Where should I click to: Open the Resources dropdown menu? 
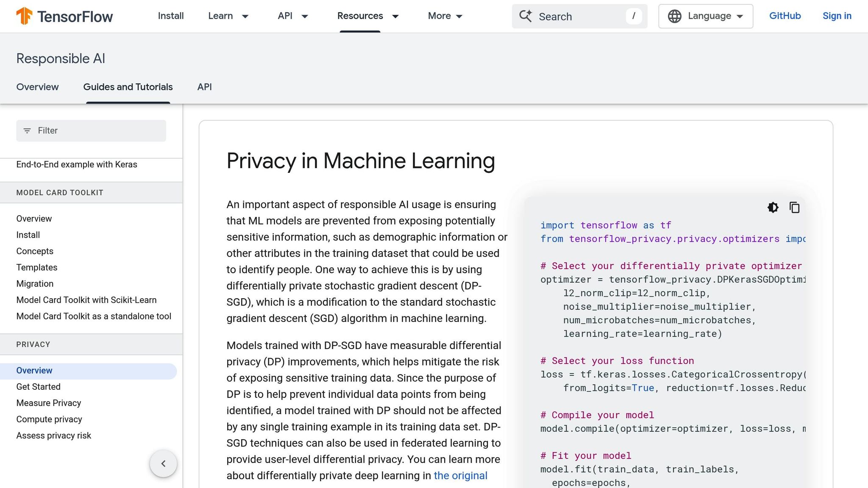point(368,16)
